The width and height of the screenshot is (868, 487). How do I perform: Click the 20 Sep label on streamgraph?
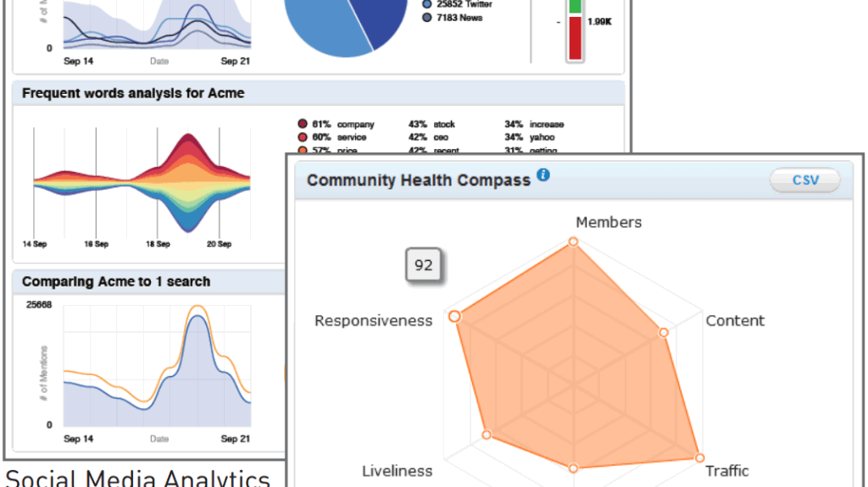220,244
